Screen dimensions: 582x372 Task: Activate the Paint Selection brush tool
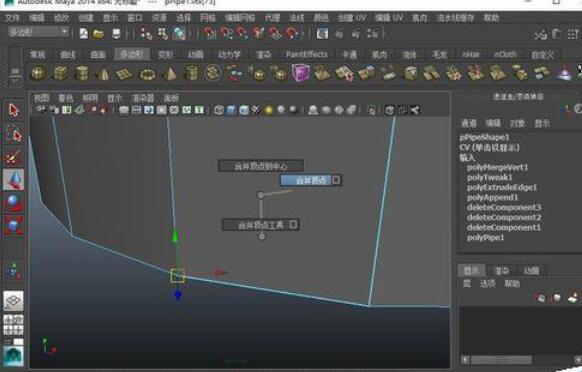coord(14,156)
